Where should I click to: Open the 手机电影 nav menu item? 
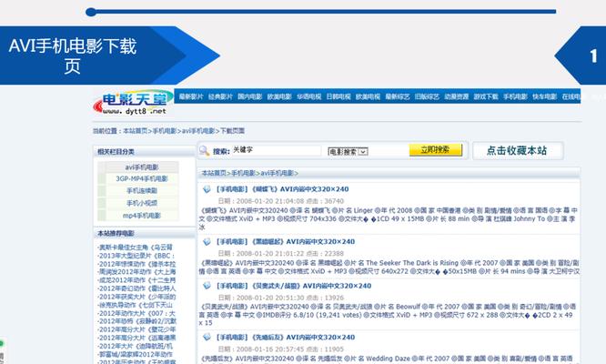(x=515, y=96)
